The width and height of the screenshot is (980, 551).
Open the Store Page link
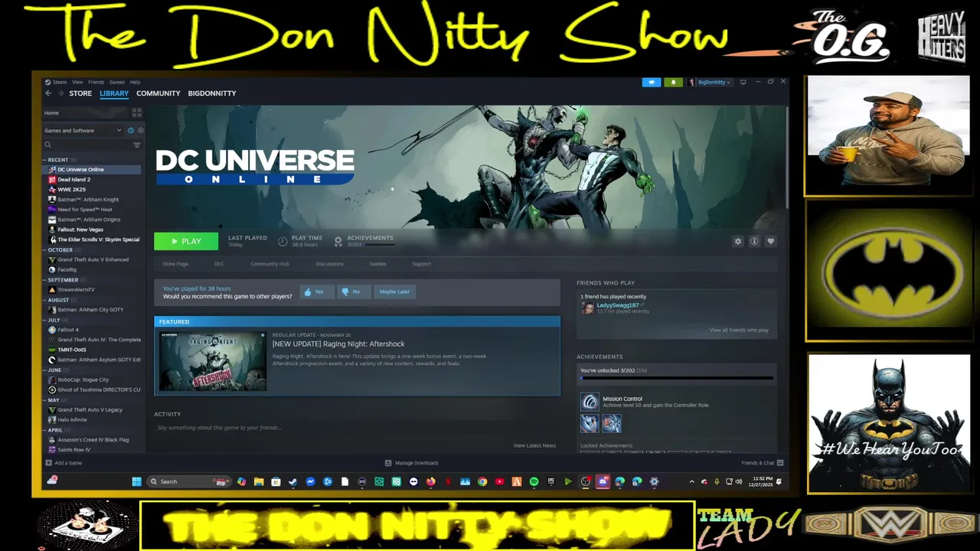175,264
